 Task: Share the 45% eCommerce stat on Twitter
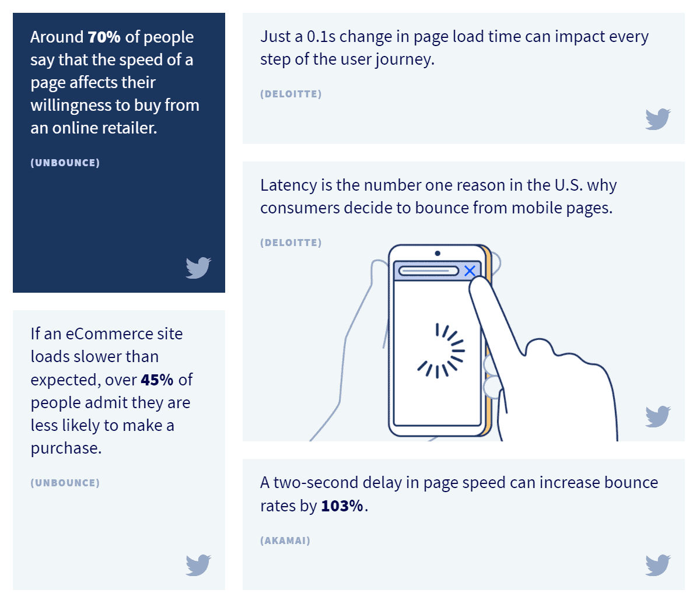(x=198, y=565)
